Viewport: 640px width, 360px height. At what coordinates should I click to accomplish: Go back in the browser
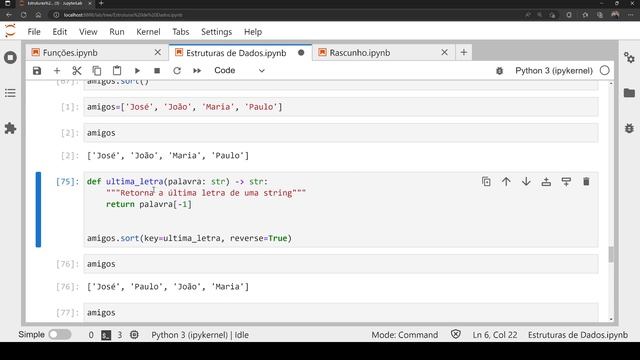coord(9,15)
